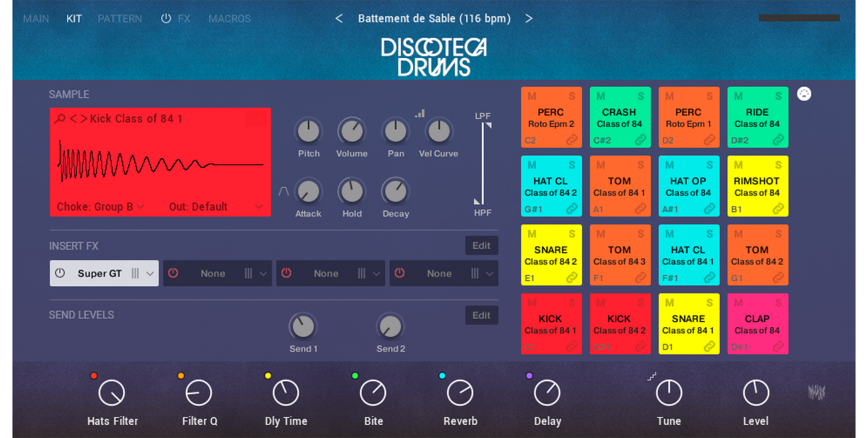Solo the SNARE Class of 84 1 pad
This screenshot has width=868, height=438.
(x=709, y=303)
